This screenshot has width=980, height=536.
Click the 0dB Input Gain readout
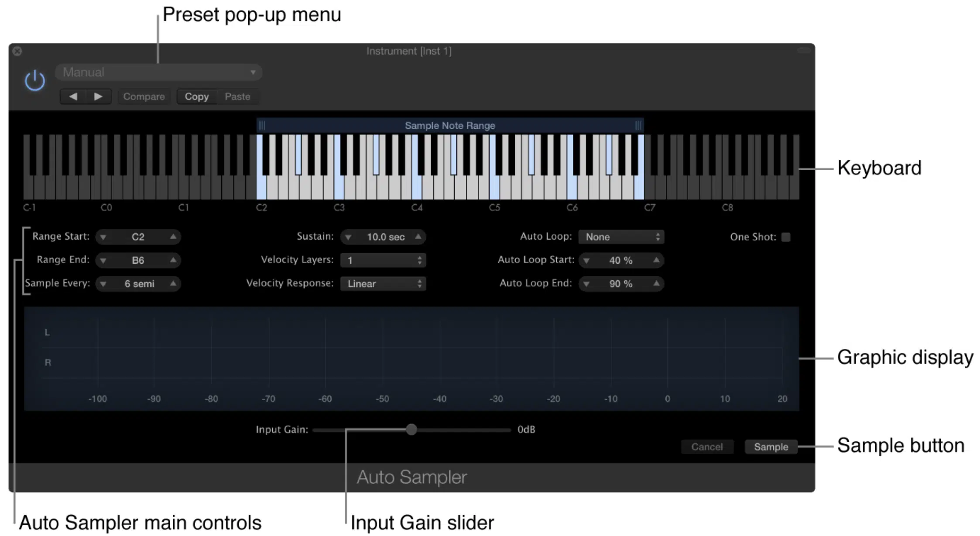click(526, 429)
